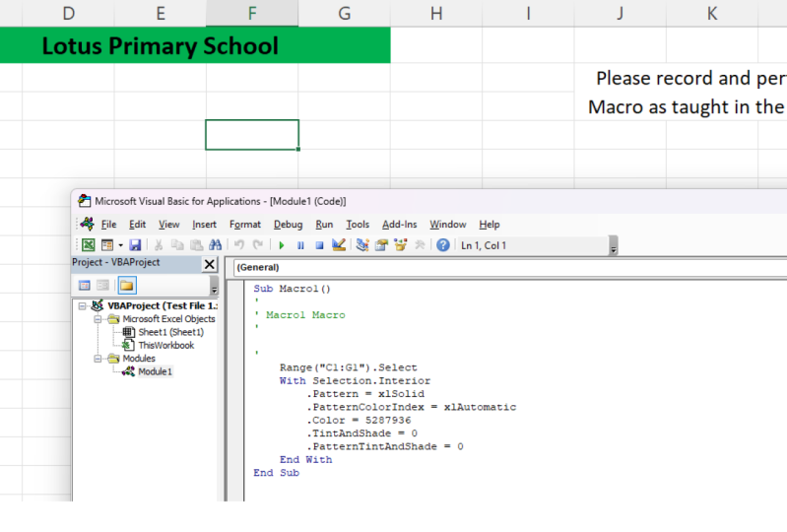Select Excel column H header
The height and width of the screenshot is (532, 787).
tap(436, 13)
